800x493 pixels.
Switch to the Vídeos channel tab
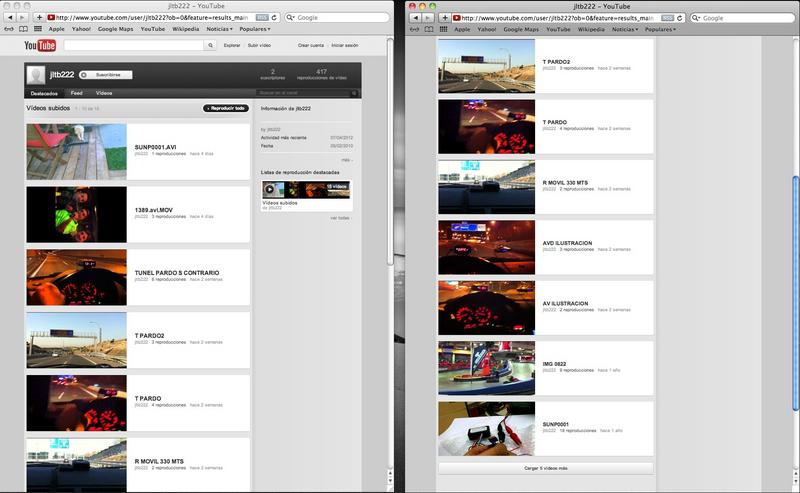tap(104, 93)
